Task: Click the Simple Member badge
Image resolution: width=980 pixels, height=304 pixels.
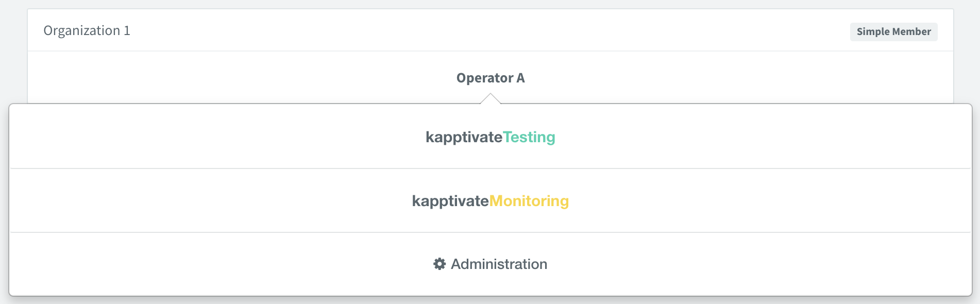Action: click(893, 31)
